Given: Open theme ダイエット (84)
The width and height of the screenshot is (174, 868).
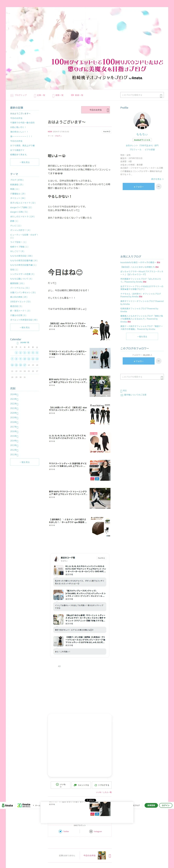Looking at the screenshot, I should (18, 198).
